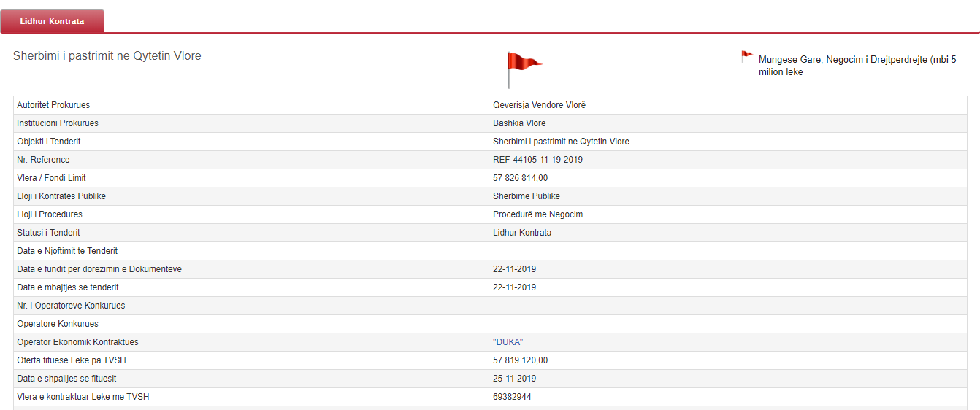The image size is (980, 410).
Task: Click the small red flag beside Mungese Gare
Action: (747, 56)
